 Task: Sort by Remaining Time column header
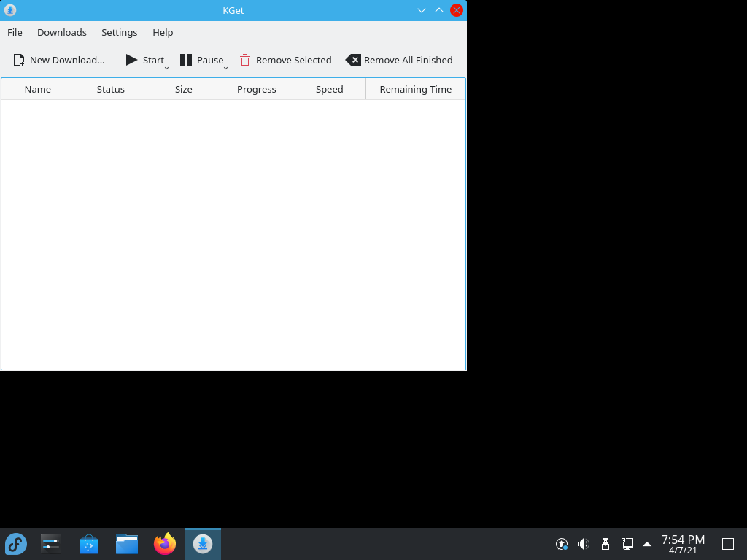coord(415,89)
